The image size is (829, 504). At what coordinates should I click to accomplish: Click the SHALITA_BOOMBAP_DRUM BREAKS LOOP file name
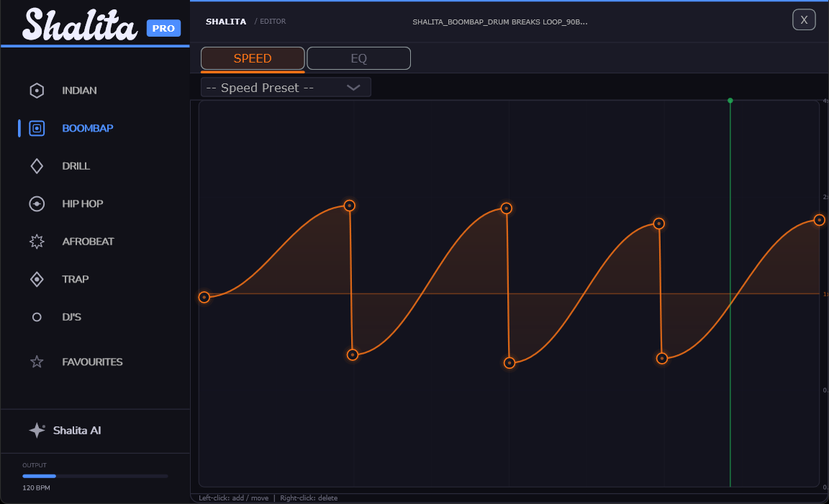[499, 22]
